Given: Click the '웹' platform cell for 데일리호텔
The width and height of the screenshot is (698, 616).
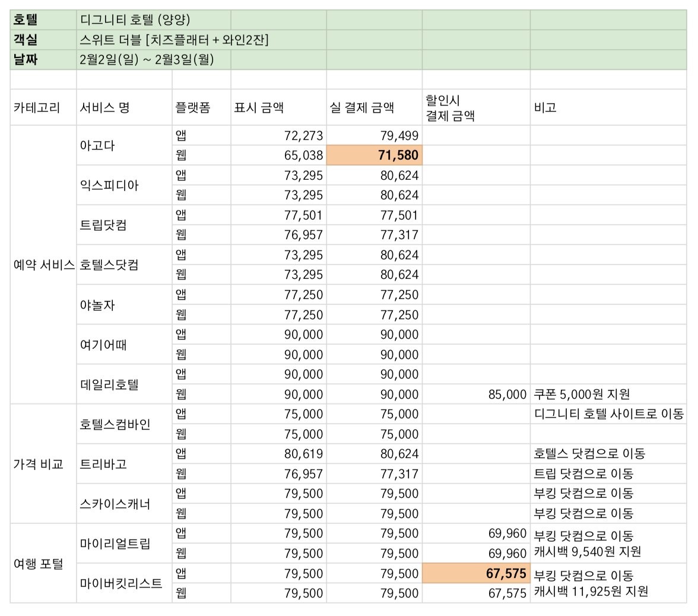Looking at the screenshot, I should [x=201, y=394].
